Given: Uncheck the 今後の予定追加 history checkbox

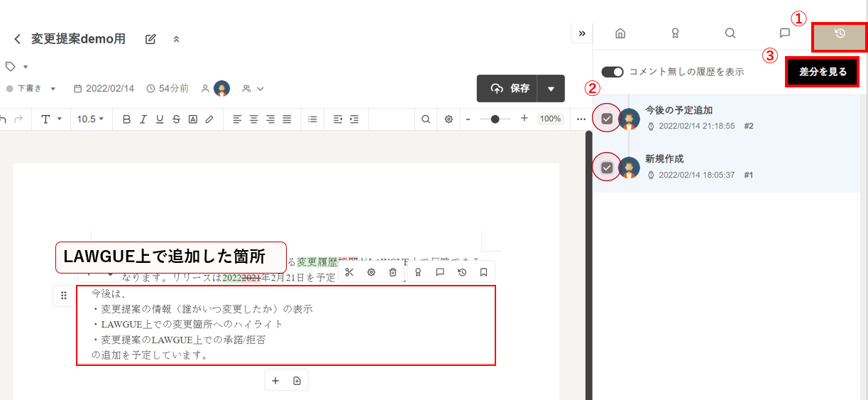Looking at the screenshot, I should pyautogui.click(x=607, y=119).
